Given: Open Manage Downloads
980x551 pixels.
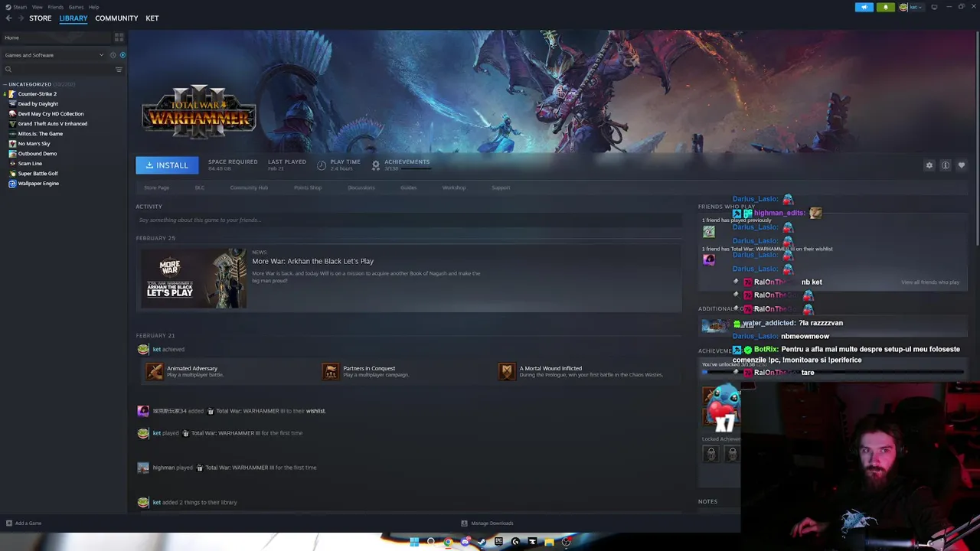Looking at the screenshot, I should click(487, 523).
